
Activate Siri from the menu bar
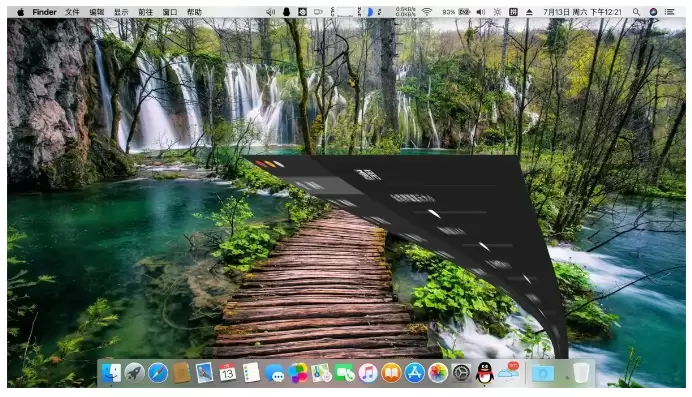tap(653, 12)
